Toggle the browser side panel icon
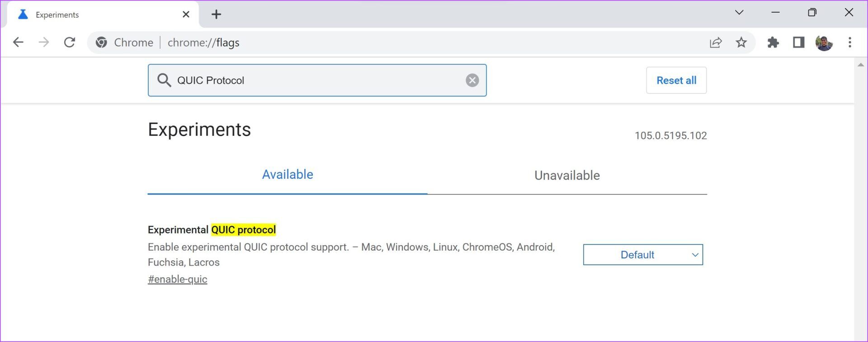This screenshot has width=868, height=342. pos(799,43)
